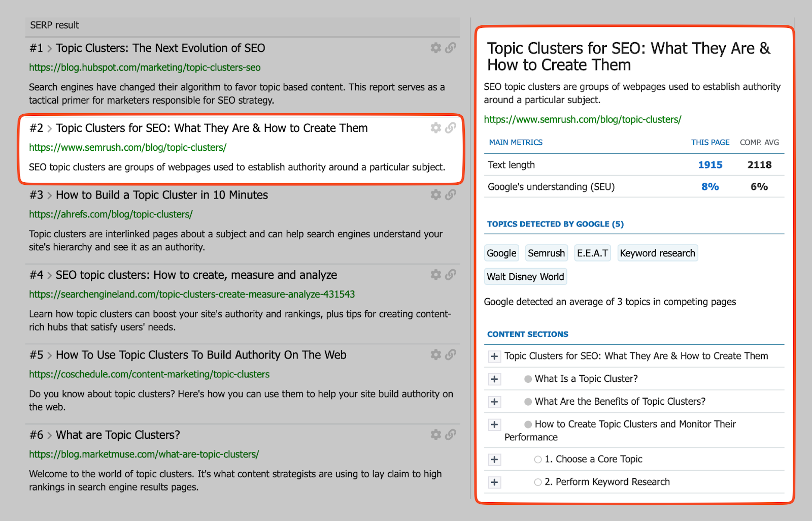Expand 'What Is a Topic Cluster?' section

494,379
